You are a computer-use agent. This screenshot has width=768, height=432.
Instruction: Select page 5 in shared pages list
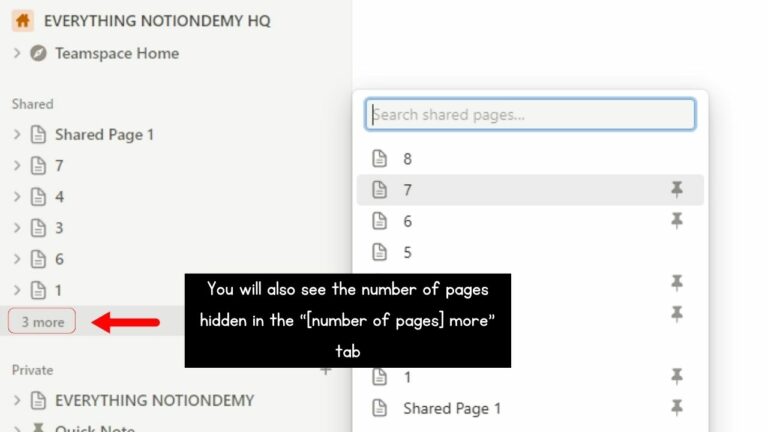(530, 252)
